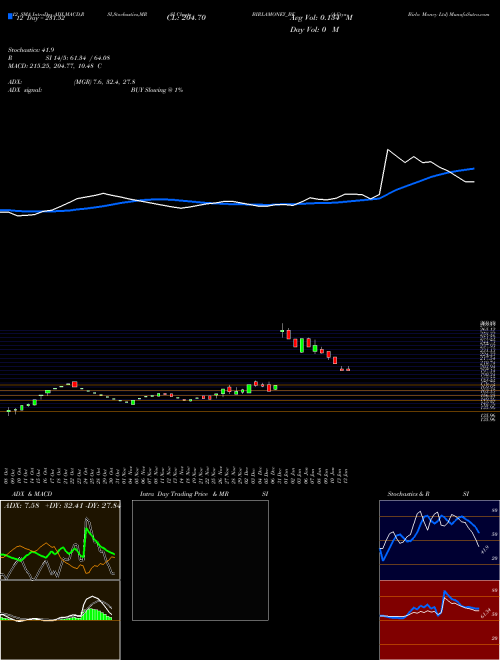
Task: Click the Birla Money Ltd source text in the top-right corner
Action: pyautogui.click(x=449, y=14)
